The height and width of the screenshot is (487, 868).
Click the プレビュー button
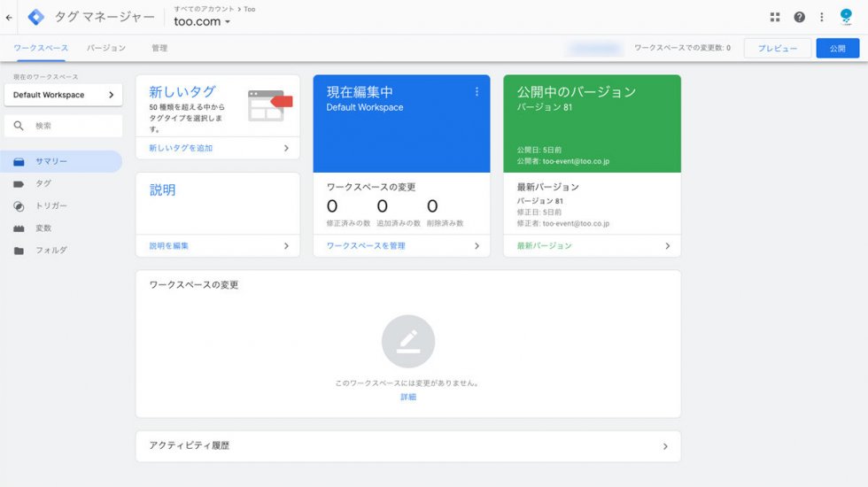(x=777, y=48)
